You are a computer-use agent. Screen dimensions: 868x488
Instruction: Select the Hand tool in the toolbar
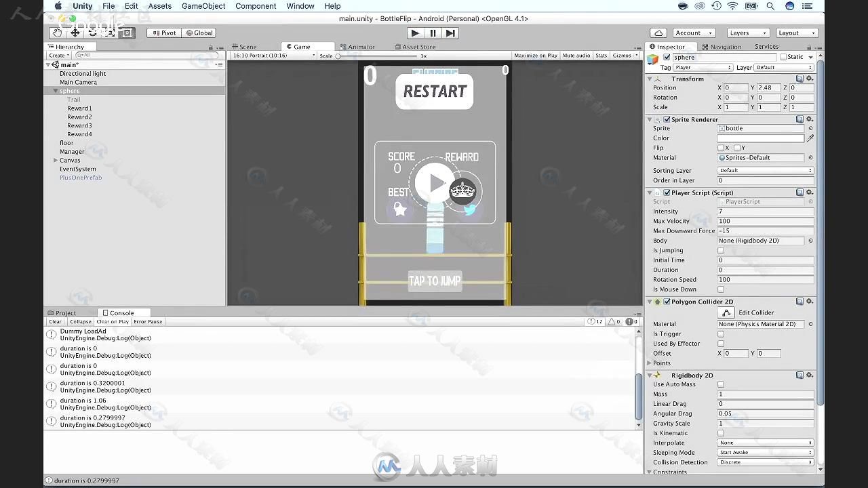pyautogui.click(x=58, y=33)
